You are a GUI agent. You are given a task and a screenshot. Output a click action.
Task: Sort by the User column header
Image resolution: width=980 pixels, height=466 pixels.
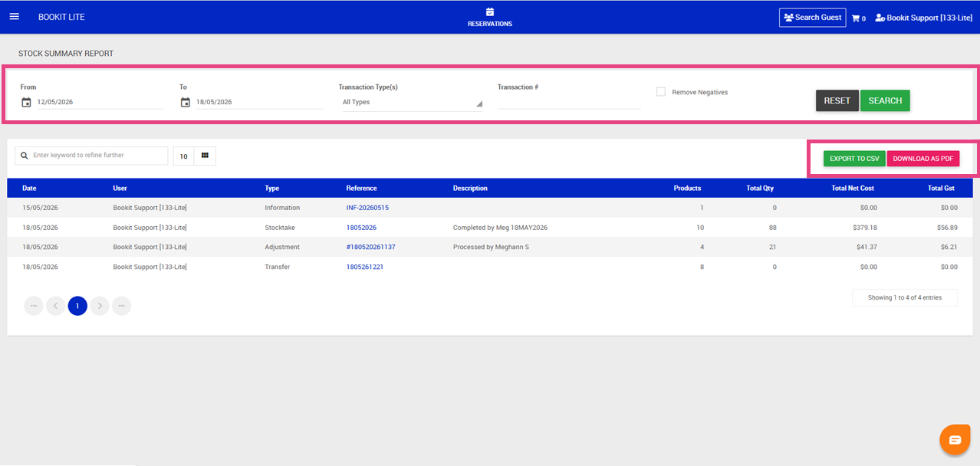(x=120, y=188)
